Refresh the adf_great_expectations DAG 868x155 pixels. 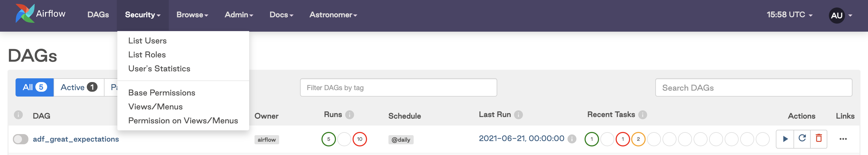tap(802, 139)
